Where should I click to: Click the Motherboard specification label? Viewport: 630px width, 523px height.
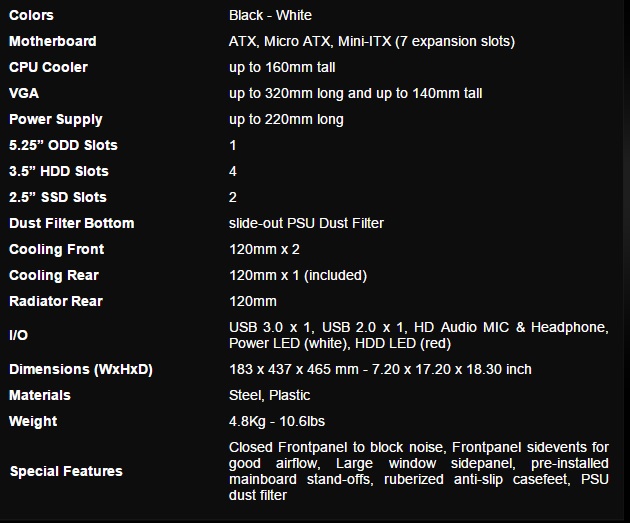[52, 41]
